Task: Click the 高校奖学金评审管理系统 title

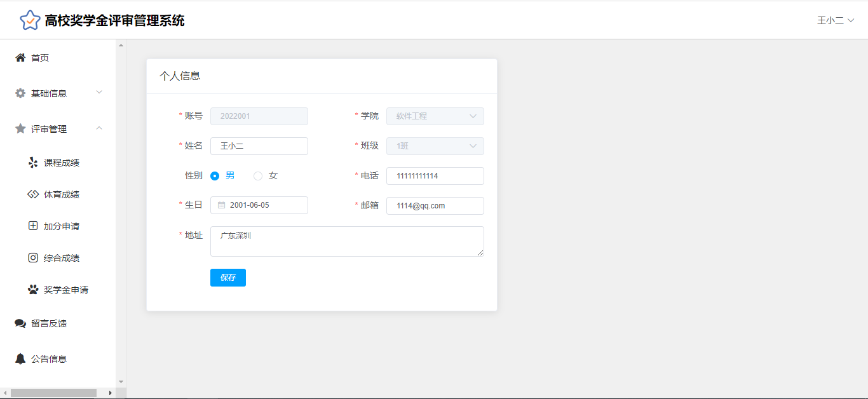Action: coord(114,20)
